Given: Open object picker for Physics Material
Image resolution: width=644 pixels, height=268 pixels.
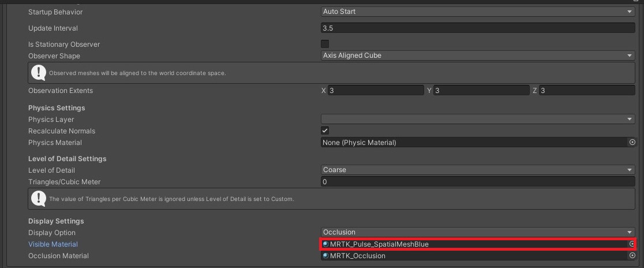Looking at the screenshot, I should (632, 142).
